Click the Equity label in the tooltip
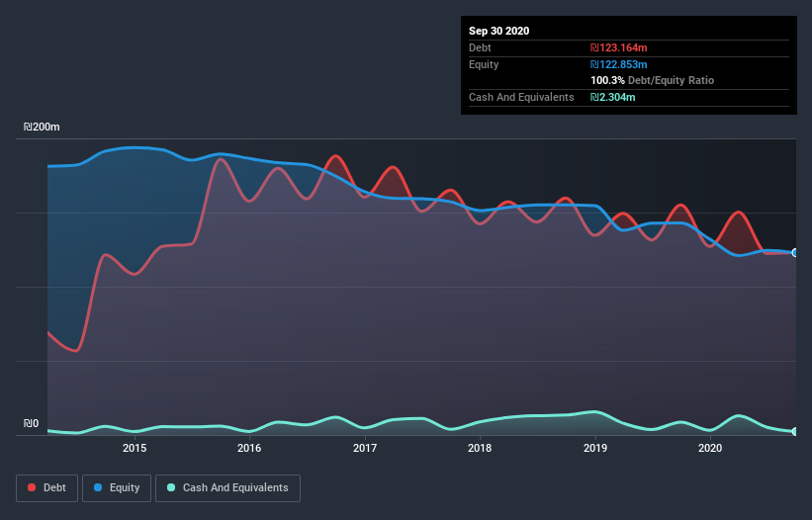This screenshot has height=520, width=812. click(484, 64)
